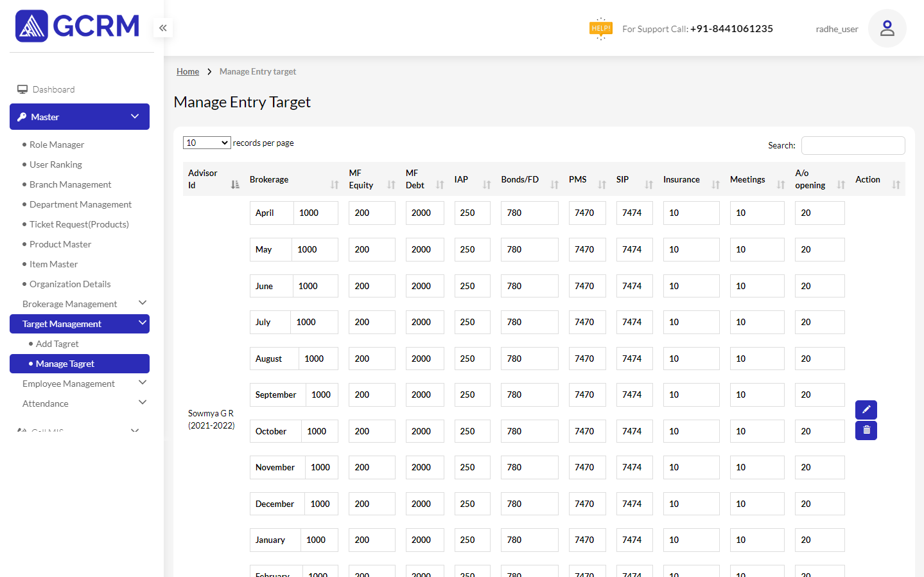
Task: Go to Role Manager page
Action: point(57,145)
